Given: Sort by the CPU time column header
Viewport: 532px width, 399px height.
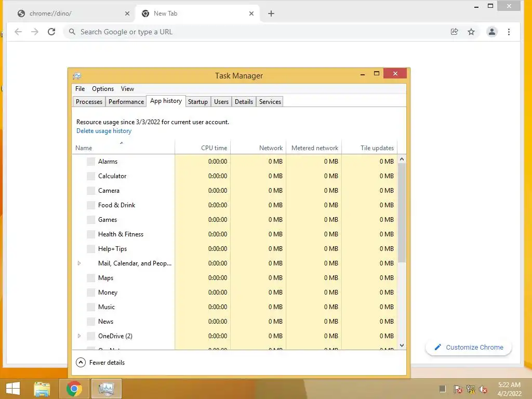Looking at the screenshot, I should (203, 148).
